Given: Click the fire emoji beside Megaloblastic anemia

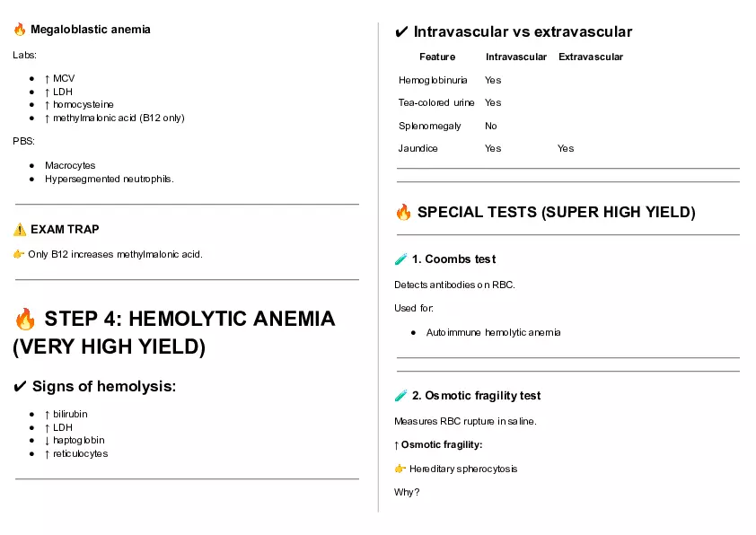Looking at the screenshot, I should 20,30.
